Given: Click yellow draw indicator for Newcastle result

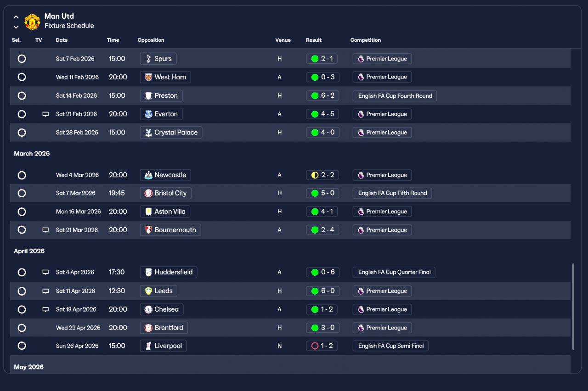Looking at the screenshot, I should pos(315,175).
